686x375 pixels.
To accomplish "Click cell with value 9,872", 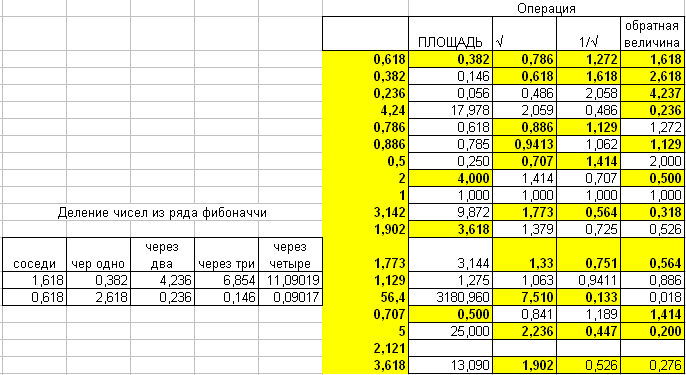I will pyautogui.click(x=451, y=213).
